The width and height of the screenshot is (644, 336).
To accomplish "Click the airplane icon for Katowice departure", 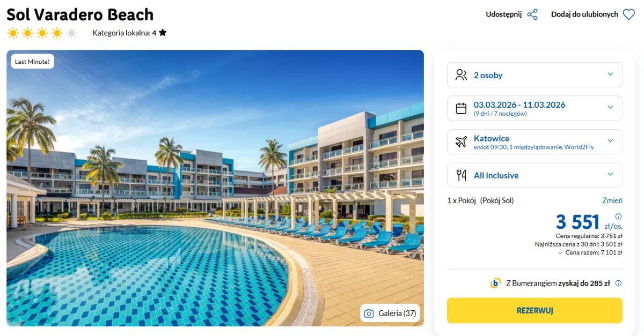I will point(461,142).
